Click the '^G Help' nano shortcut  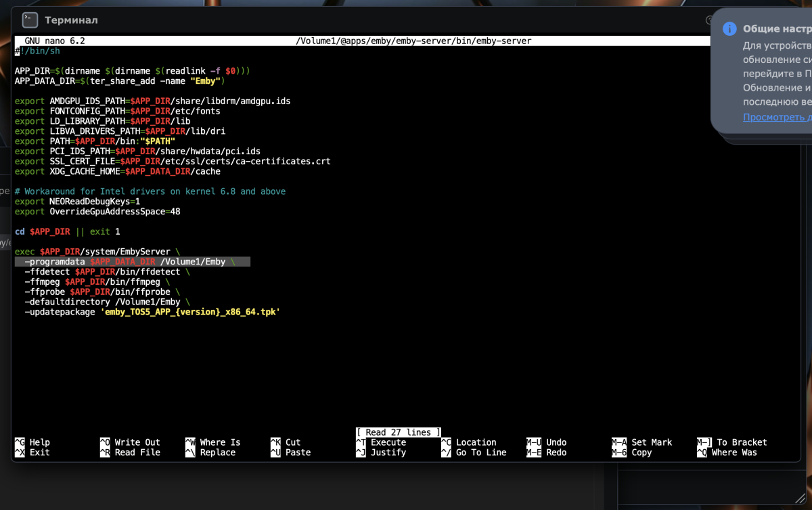tap(32, 442)
